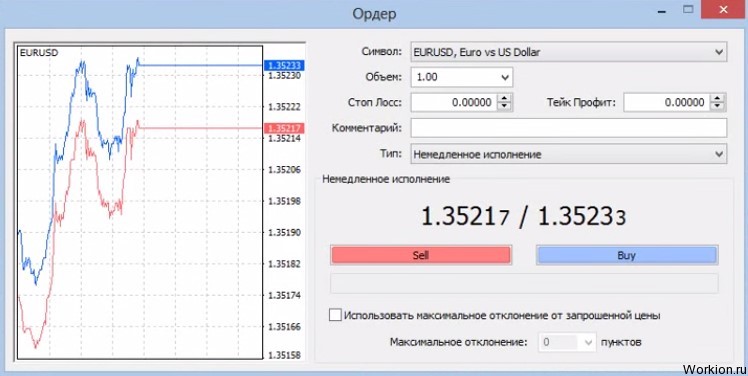Click the 1.35206 price axis label

pyautogui.click(x=284, y=169)
